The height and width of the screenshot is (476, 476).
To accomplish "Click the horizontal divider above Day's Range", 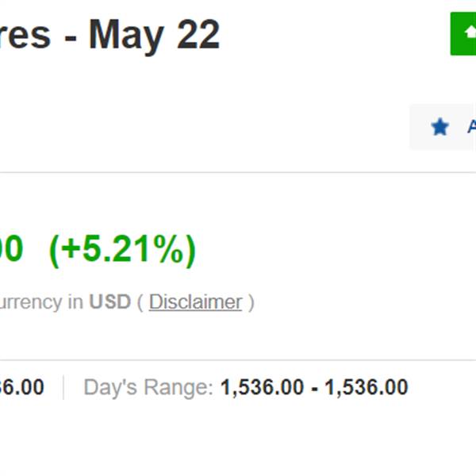I will click(x=238, y=360).
